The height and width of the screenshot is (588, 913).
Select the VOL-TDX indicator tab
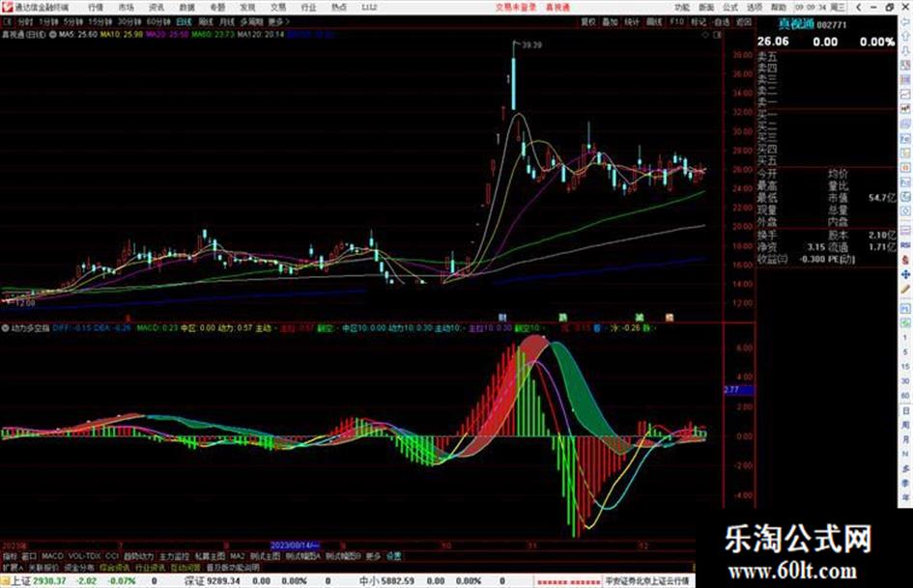pyautogui.click(x=85, y=556)
